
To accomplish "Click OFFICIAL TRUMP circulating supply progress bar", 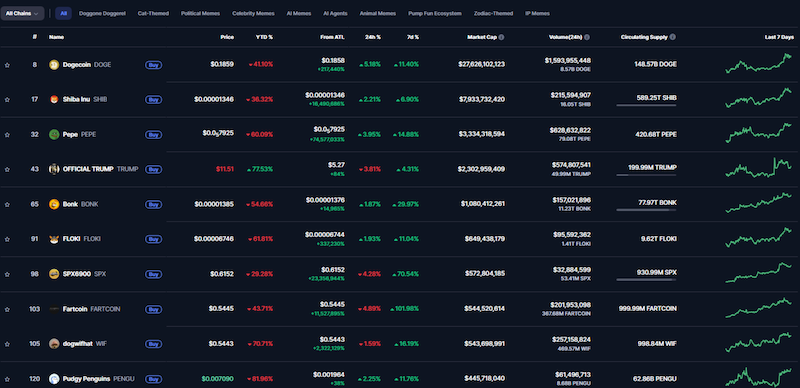I will (646, 175).
